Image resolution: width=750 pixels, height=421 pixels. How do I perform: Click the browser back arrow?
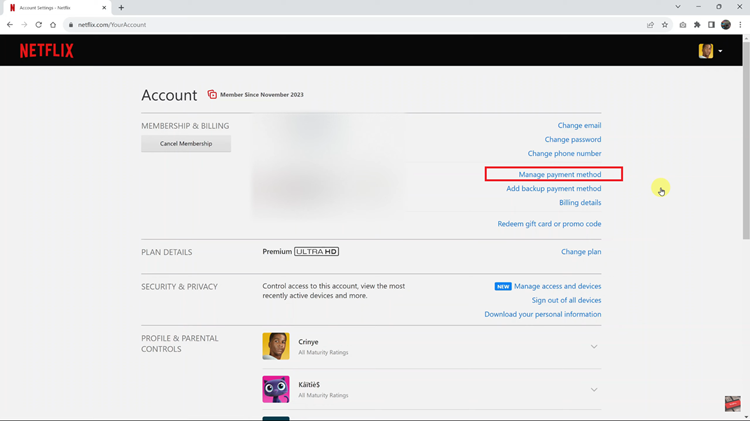pyautogui.click(x=10, y=25)
